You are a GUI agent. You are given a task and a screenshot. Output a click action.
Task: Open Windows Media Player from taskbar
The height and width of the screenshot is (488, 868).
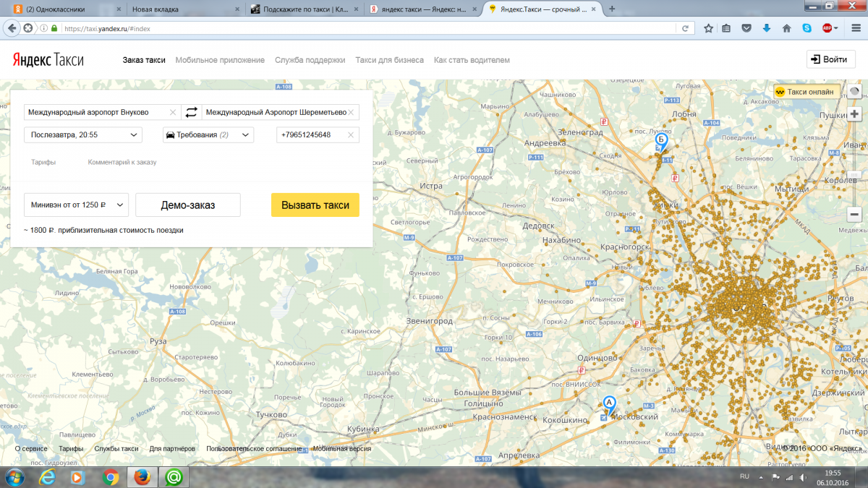click(x=79, y=477)
